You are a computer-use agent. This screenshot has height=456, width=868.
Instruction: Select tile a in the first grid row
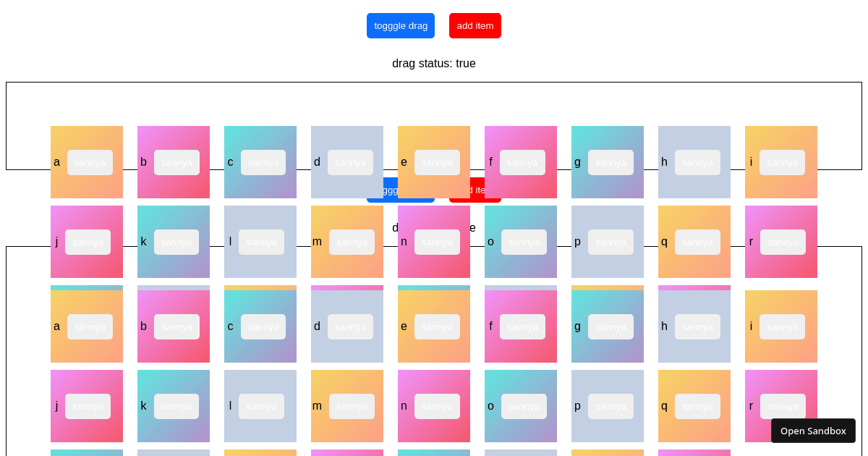pyautogui.click(x=56, y=162)
